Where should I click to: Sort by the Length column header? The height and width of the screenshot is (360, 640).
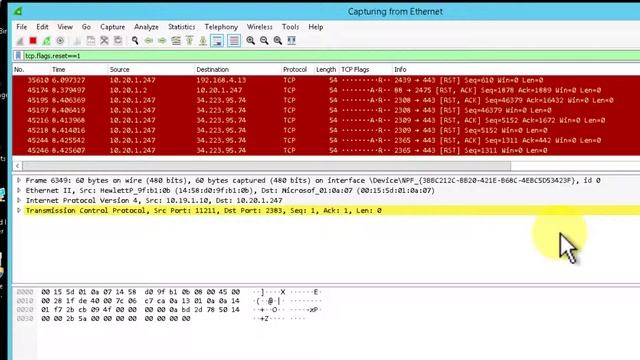point(326,69)
